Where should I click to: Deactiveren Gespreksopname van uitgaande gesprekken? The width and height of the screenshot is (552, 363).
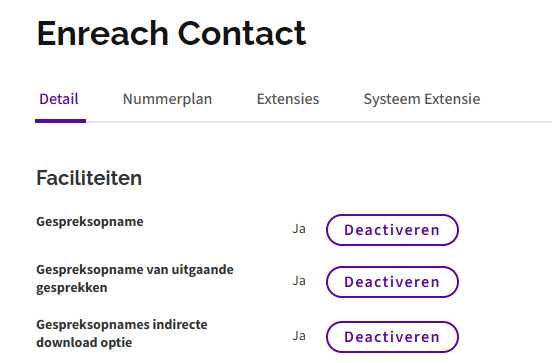click(x=392, y=282)
